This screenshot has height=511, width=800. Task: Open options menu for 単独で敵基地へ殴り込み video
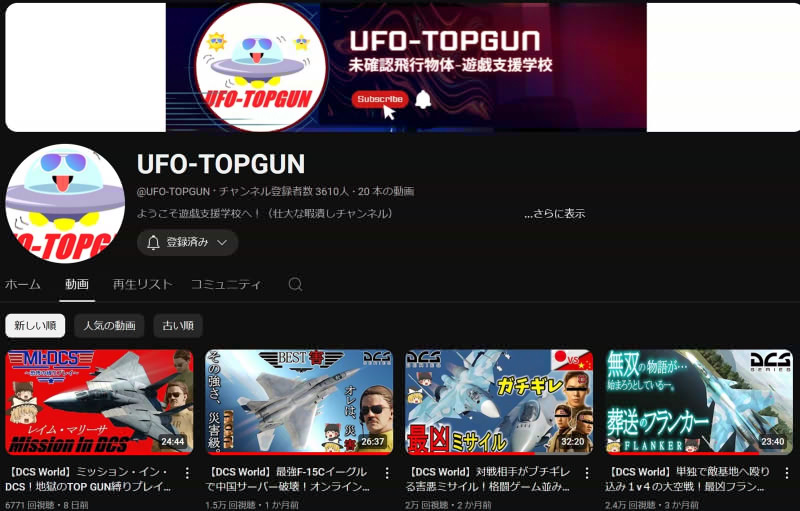(x=787, y=473)
